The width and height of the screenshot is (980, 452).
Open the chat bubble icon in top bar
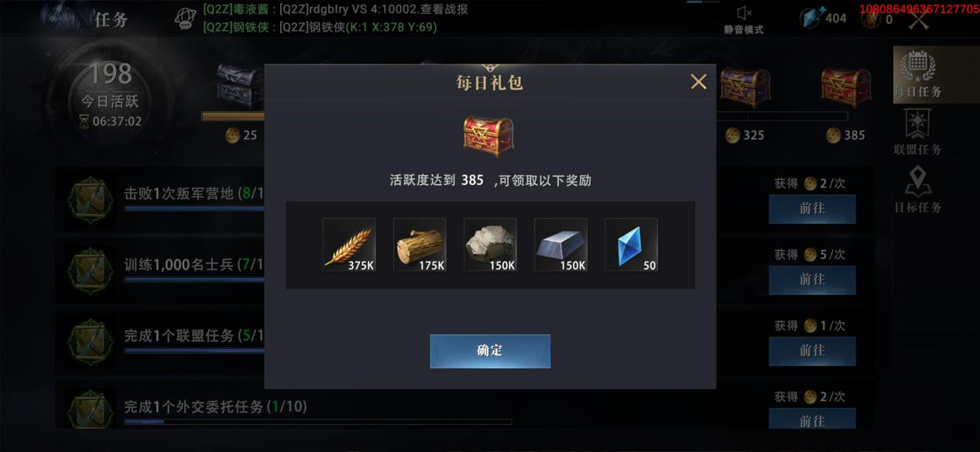(x=185, y=19)
